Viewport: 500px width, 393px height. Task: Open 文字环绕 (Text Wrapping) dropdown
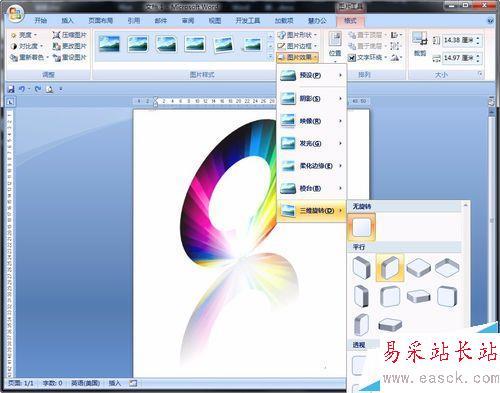coord(367,57)
